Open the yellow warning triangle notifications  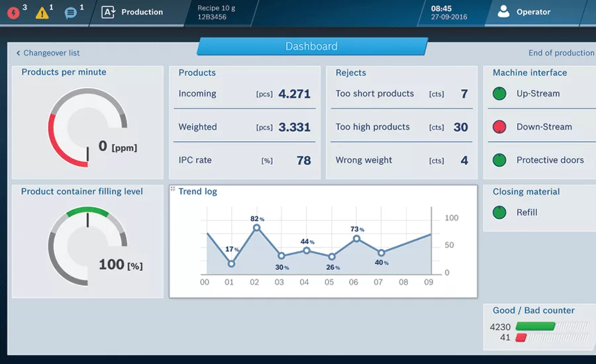click(x=42, y=13)
